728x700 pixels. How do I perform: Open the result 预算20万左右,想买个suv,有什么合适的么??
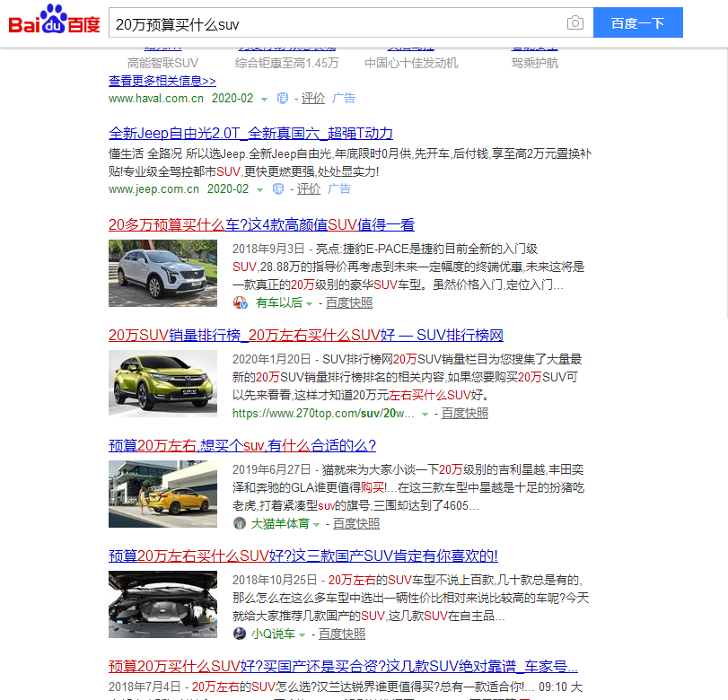click(242, 446)
